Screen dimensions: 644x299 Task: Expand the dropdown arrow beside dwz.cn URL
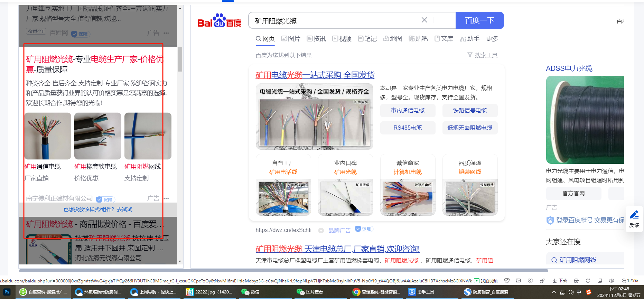(321, 231)
